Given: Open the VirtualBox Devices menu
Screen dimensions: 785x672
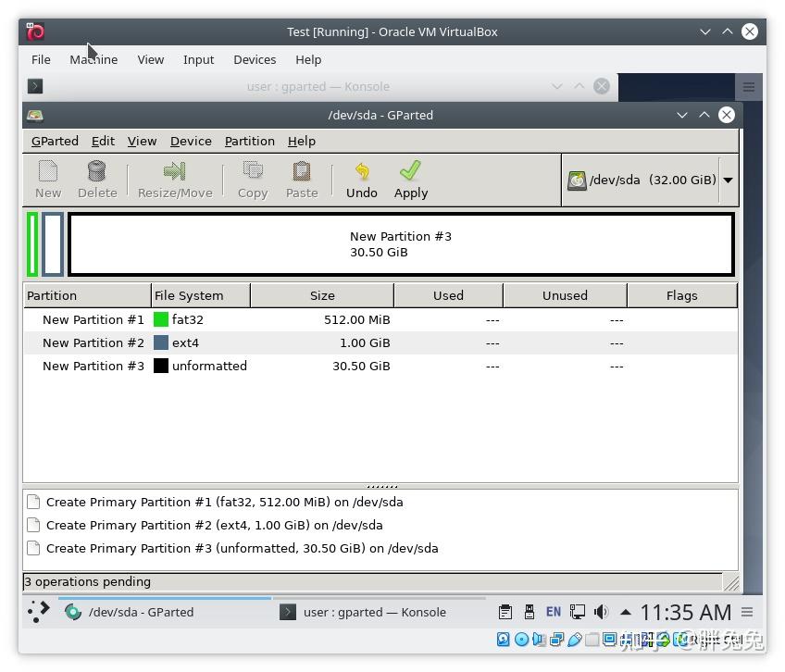Looking at the screenshot, I should [255, 59].
